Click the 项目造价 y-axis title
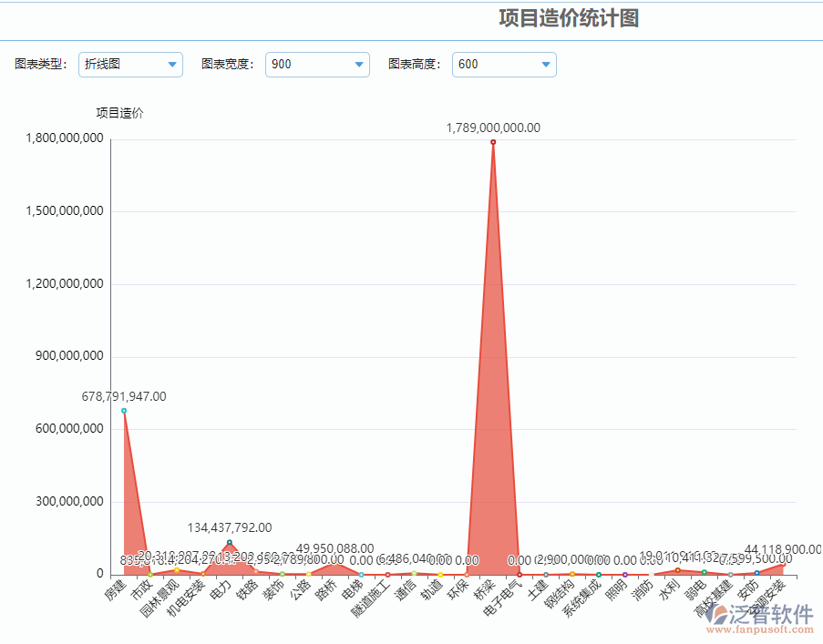The width and height of the screenshot is (823, 644). (119, 114)
